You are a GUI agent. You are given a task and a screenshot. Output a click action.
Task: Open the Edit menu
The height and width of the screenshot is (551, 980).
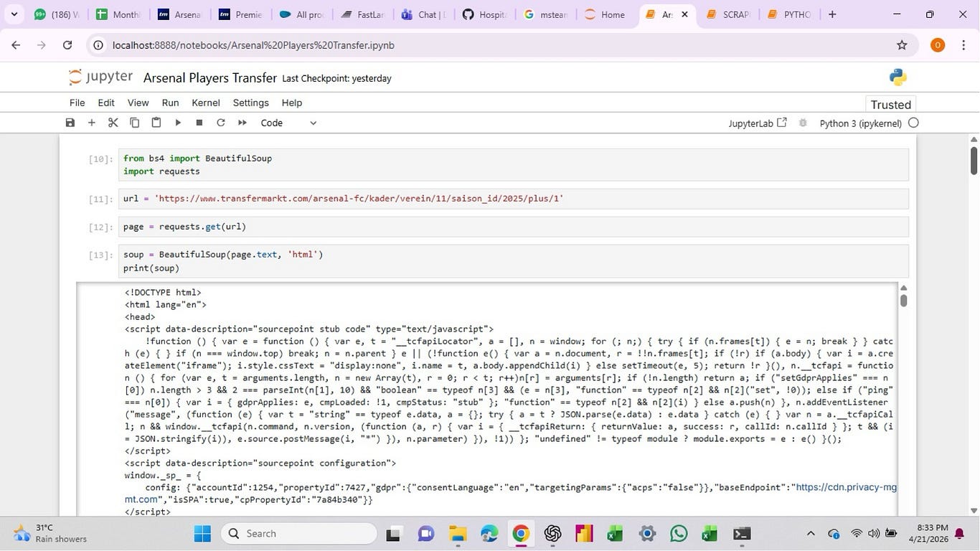[x=106, y=103]
